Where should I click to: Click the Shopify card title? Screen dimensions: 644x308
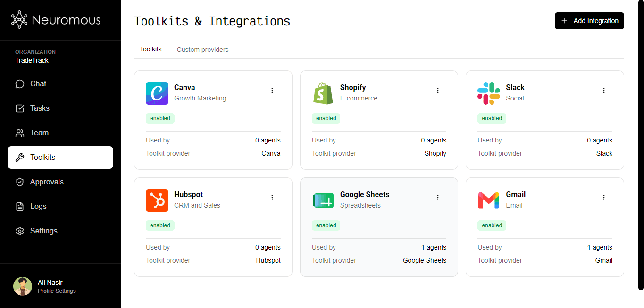(x=353, y=87)
